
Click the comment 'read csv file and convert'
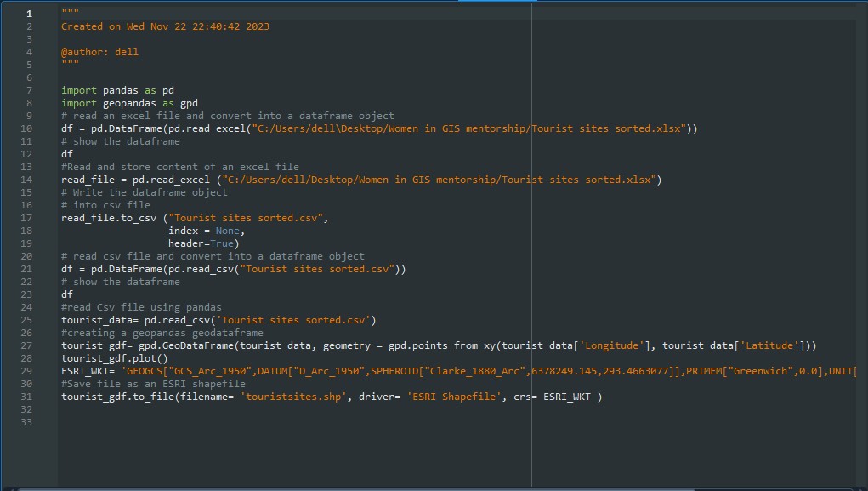[213, 256]
